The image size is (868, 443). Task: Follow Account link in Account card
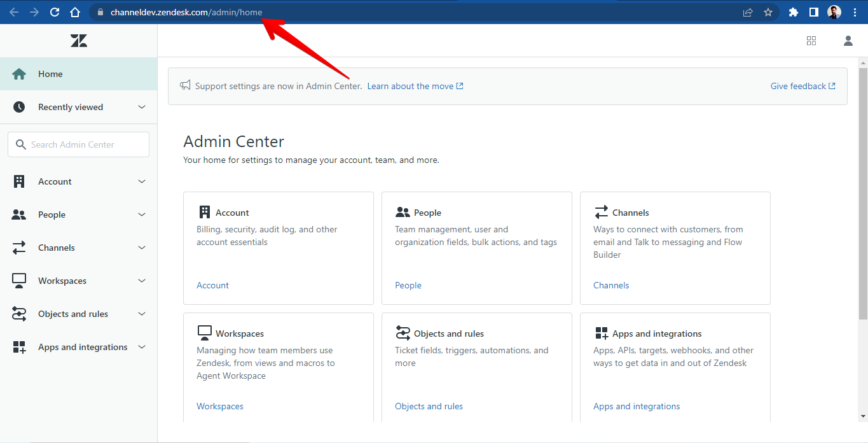(212, 285)
